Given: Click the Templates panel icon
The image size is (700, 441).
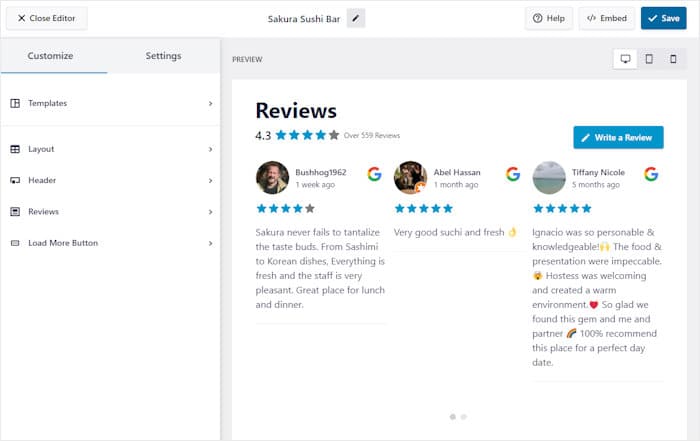Looking at the screenshot, I should (15, 103).
